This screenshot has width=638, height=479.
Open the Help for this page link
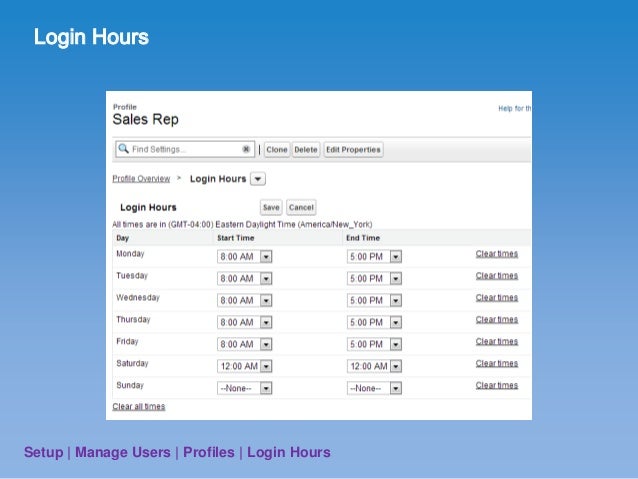(515, 109)
